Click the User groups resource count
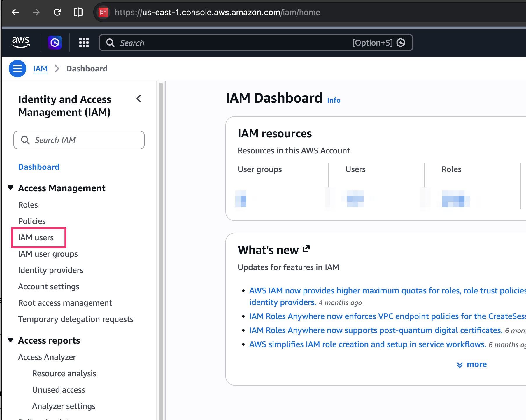This screenshot has width=526, height=420. point(241,199)
